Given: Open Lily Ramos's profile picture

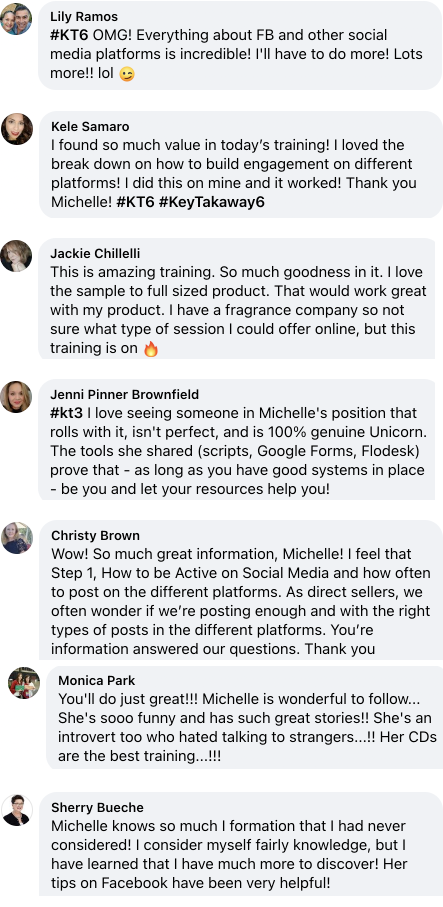Looking at the screenshot, I should click(x=16, y=19).
